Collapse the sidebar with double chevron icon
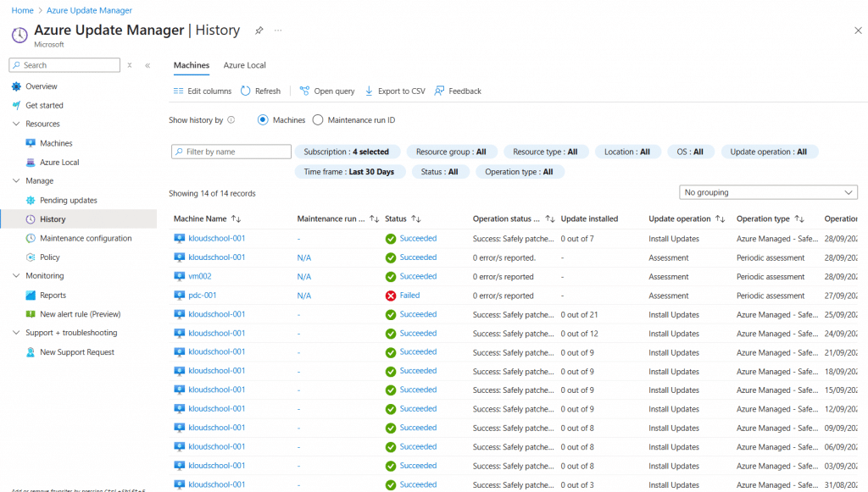 (x=147, y=65)
